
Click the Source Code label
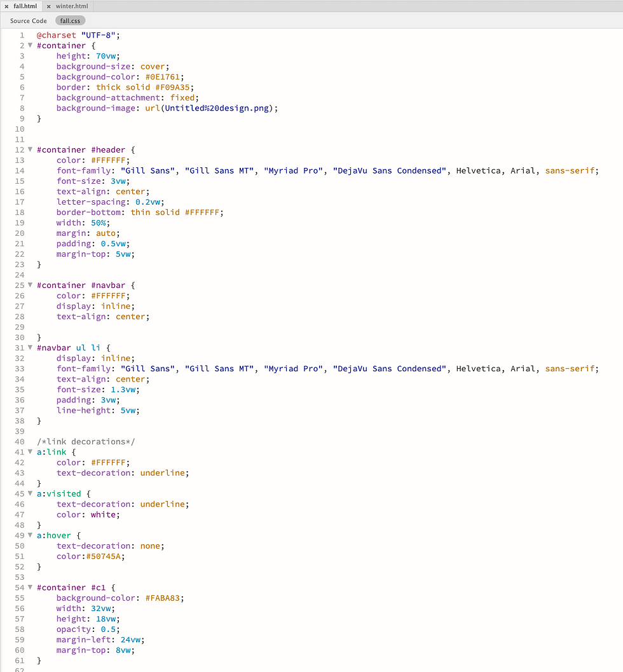pos(28,20)
